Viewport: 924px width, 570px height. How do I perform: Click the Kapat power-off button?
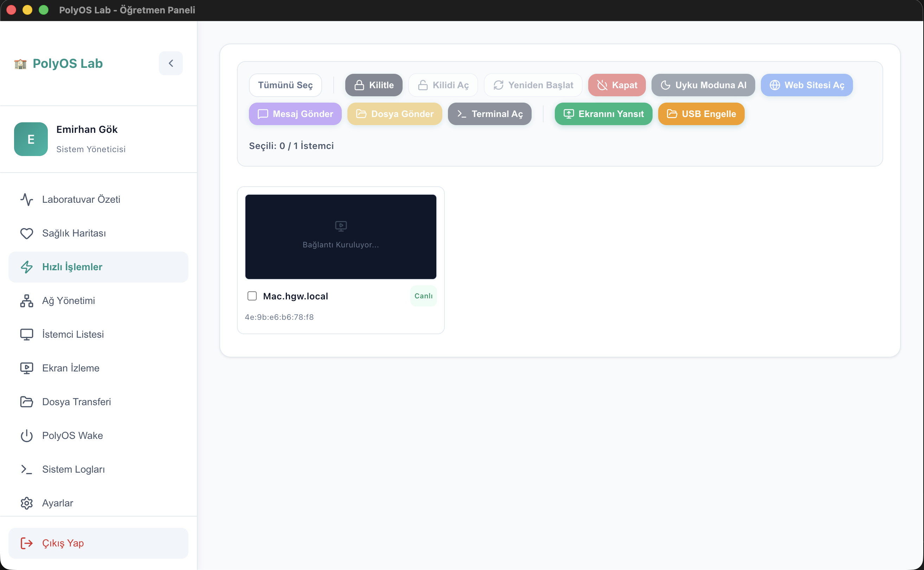click(x=617, y=85)
